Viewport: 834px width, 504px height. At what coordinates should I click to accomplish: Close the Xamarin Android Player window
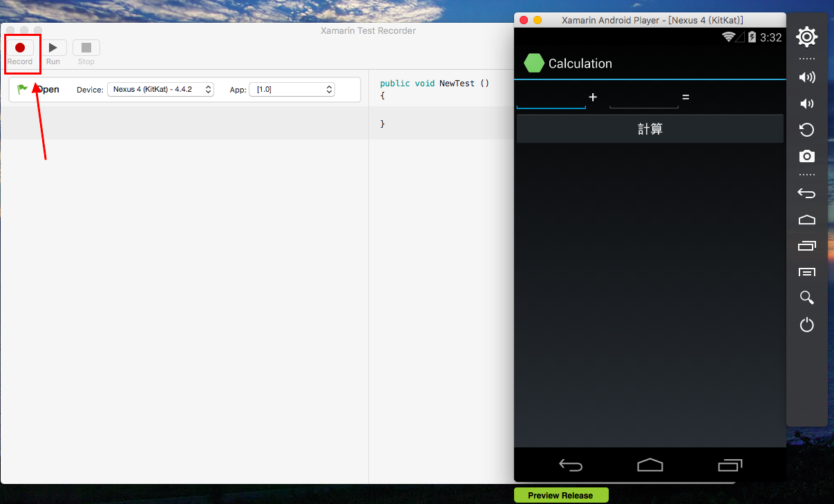(x=524, y=20)
